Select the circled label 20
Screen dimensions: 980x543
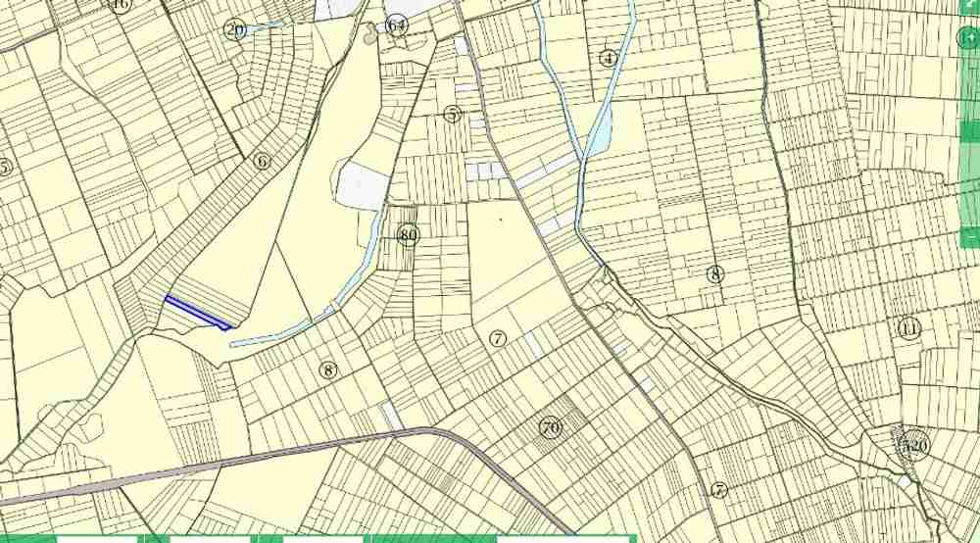pos(234,29)
